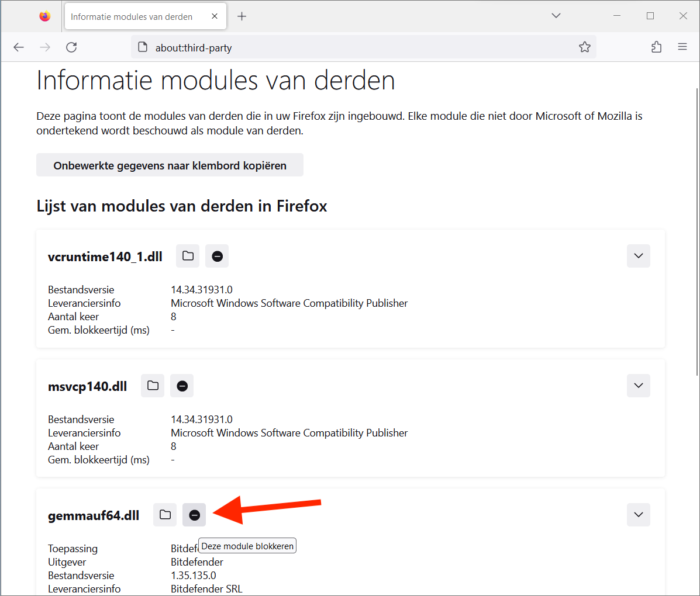Expand details for gemmauf64.dll
This screenshot has height=596, width=700.
click(638, 515)
